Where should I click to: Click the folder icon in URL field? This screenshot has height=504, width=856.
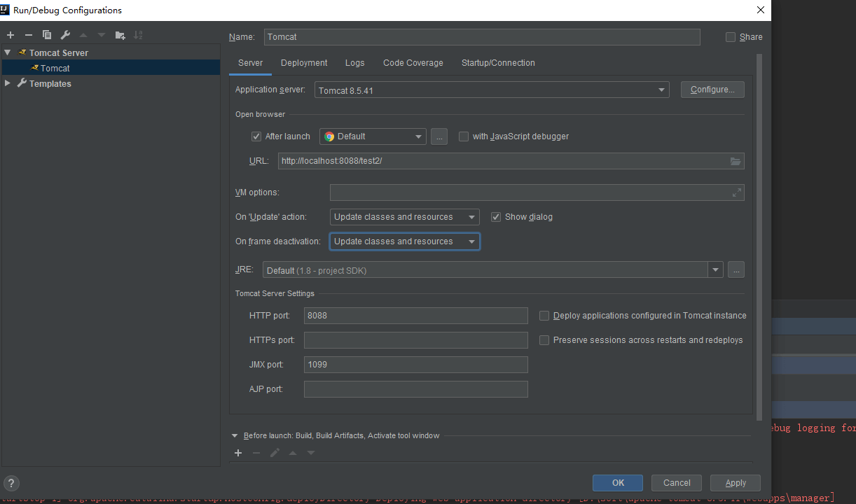[x=735, y=161]
